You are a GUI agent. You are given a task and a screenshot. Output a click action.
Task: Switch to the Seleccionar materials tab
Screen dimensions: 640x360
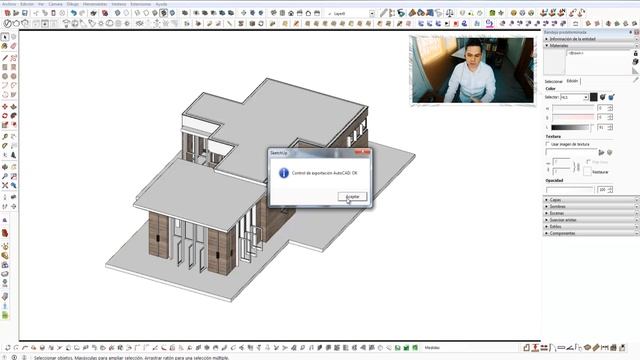553,82
